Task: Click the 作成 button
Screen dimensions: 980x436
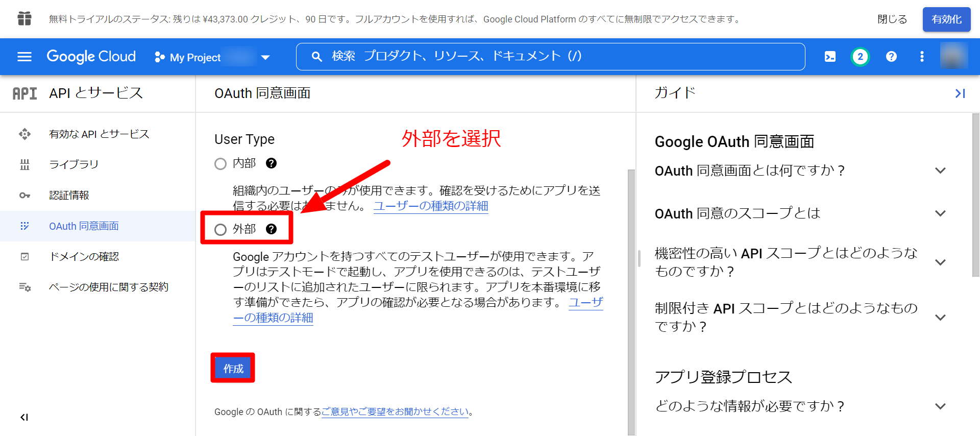Action: pos(233,368)
